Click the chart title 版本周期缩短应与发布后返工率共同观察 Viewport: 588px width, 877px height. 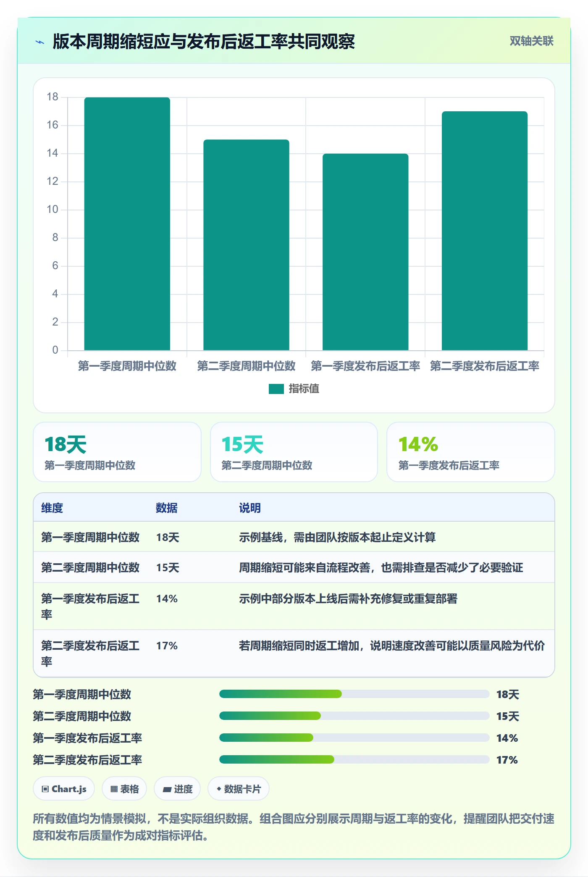[204, 42]
